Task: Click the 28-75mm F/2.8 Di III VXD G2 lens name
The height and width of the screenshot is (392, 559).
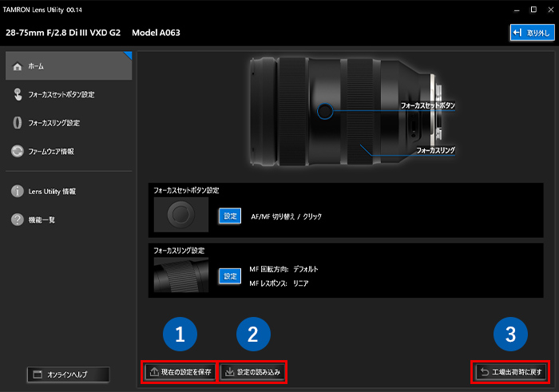Action: point(63,33)
